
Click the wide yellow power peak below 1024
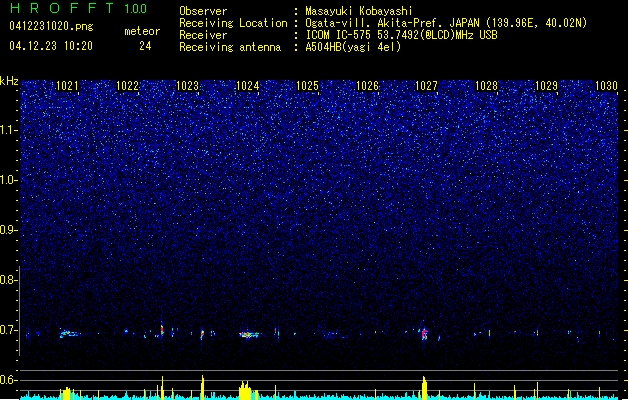[246, 390]
